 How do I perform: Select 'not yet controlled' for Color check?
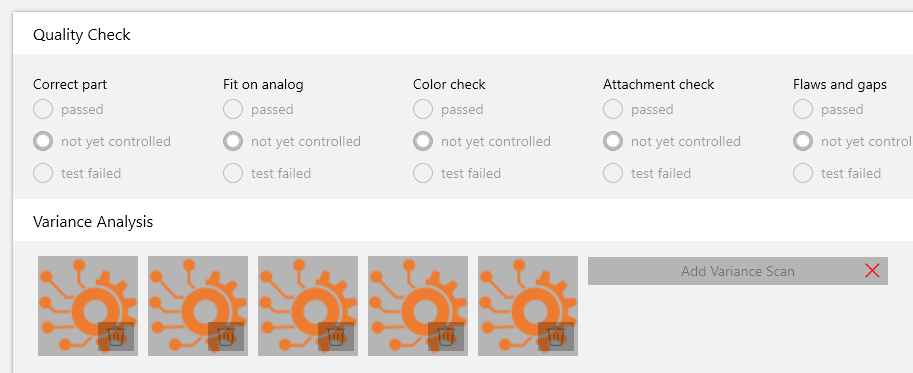click(x=423, y=141)
